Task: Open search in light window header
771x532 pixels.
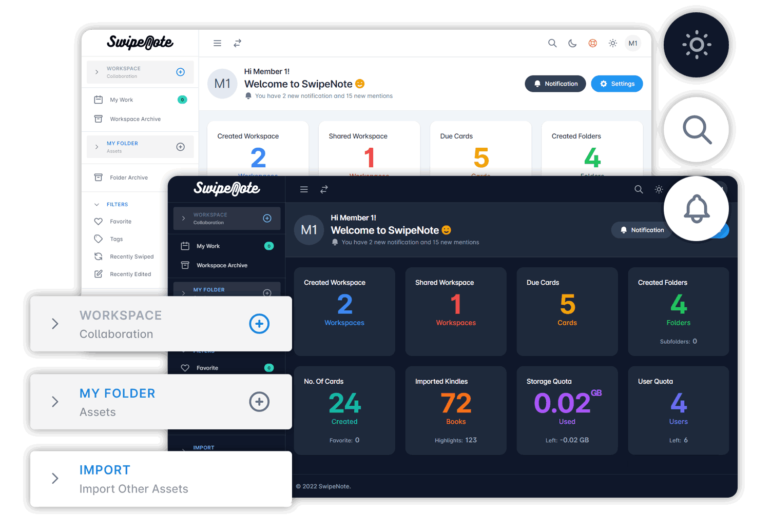Action: (552, 43)
